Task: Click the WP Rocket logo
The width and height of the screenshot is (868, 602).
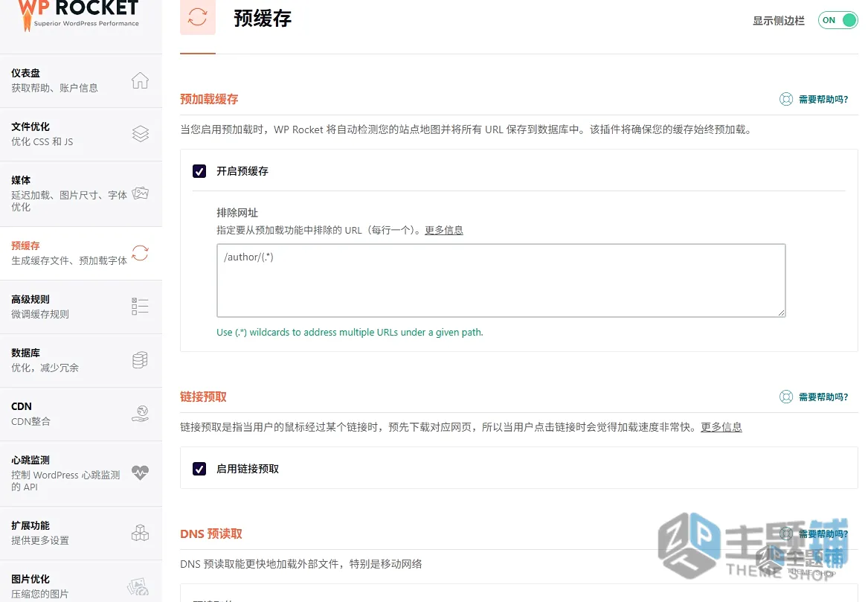Action: (78, 15)
